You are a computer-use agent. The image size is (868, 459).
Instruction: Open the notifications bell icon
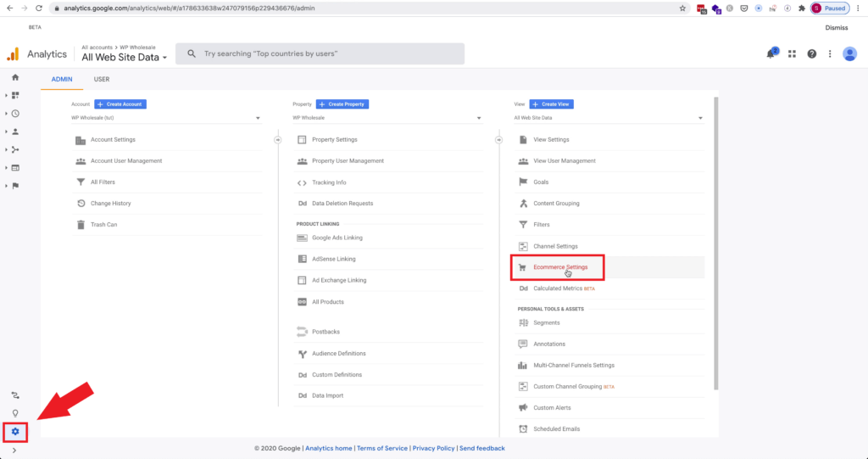coord(771,54)
